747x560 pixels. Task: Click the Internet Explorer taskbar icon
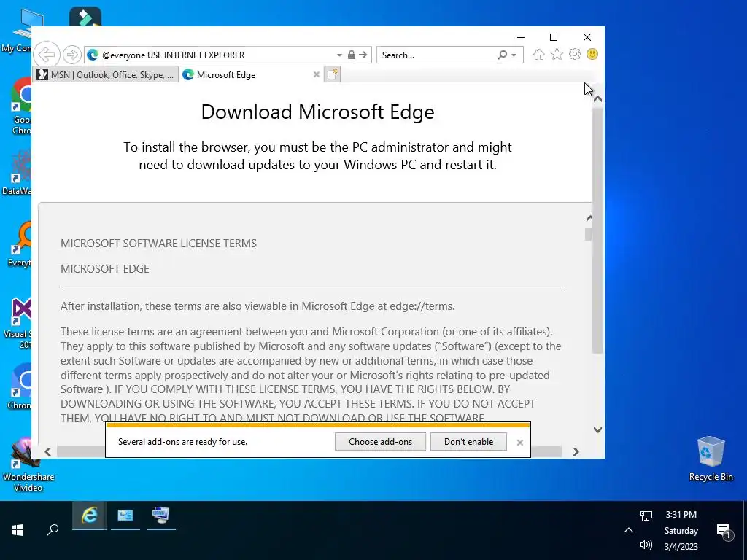(89, 516)
